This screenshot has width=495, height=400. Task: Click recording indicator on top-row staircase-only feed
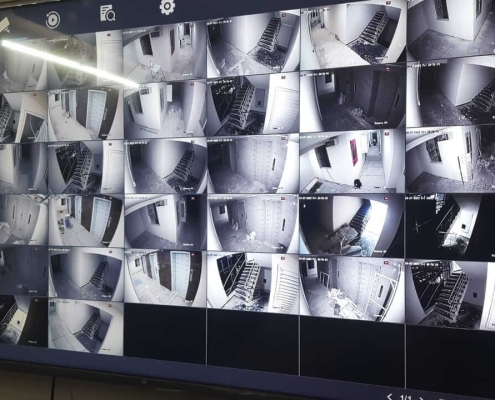[x=283, y=15]
